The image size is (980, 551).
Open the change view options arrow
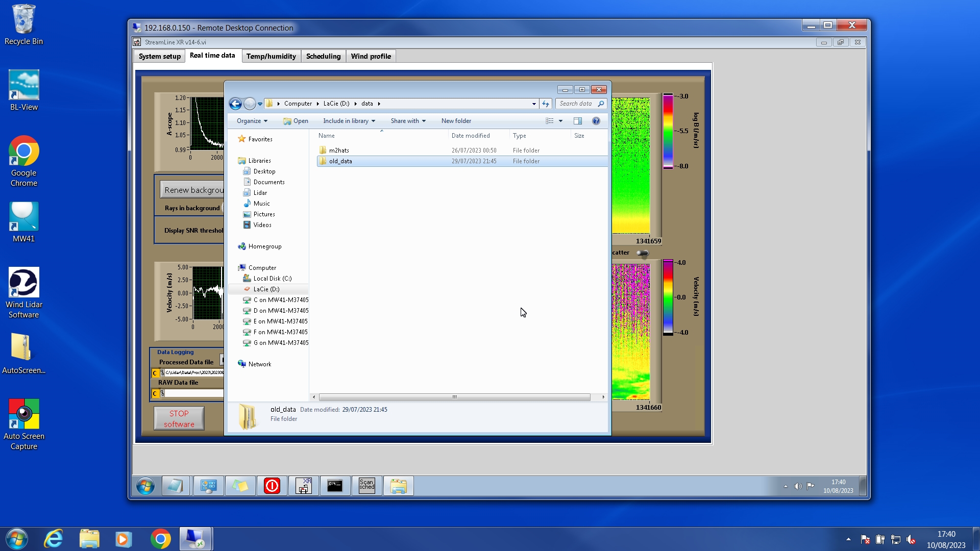coord(560,121)
